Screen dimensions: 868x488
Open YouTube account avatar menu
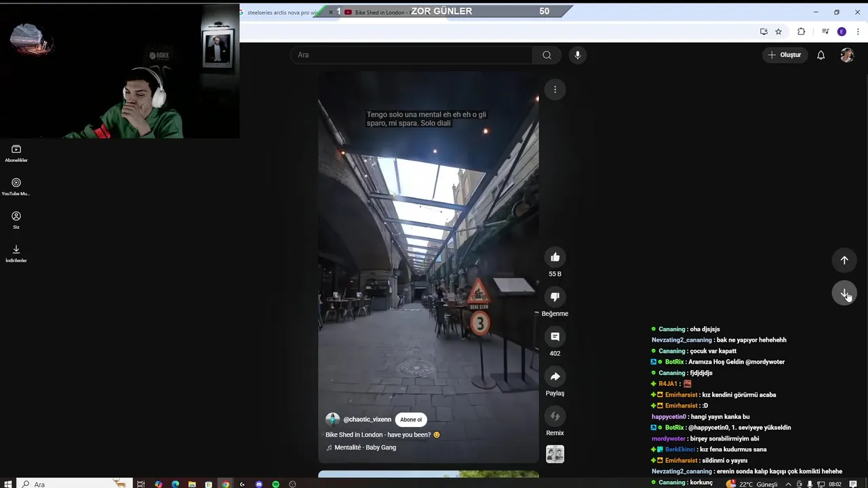tap(847, 55)
